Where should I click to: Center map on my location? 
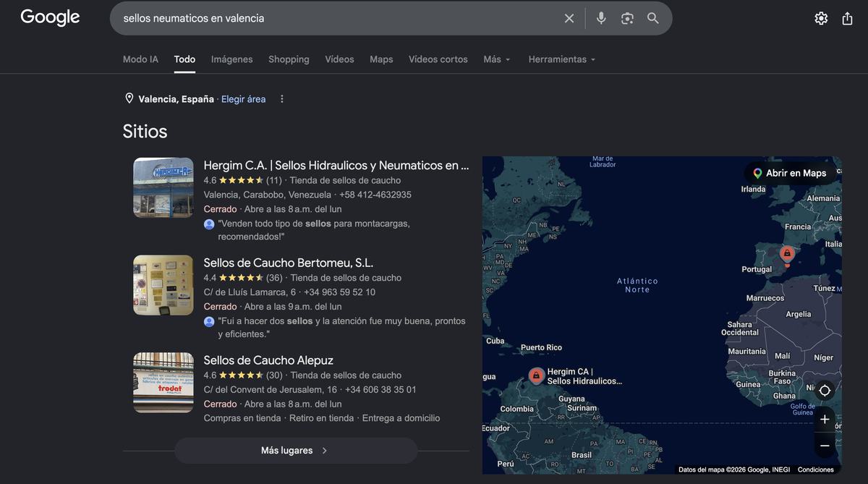[x=825, y=391]
